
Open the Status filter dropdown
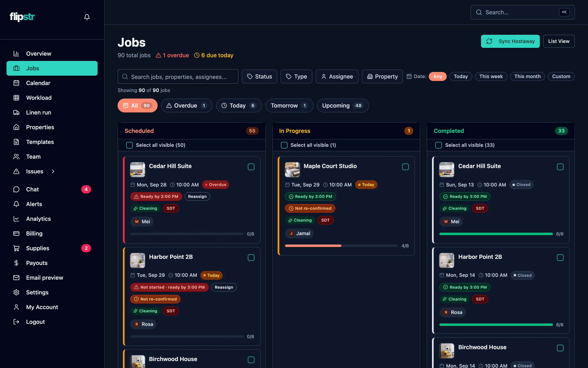(x=259, y=76)
